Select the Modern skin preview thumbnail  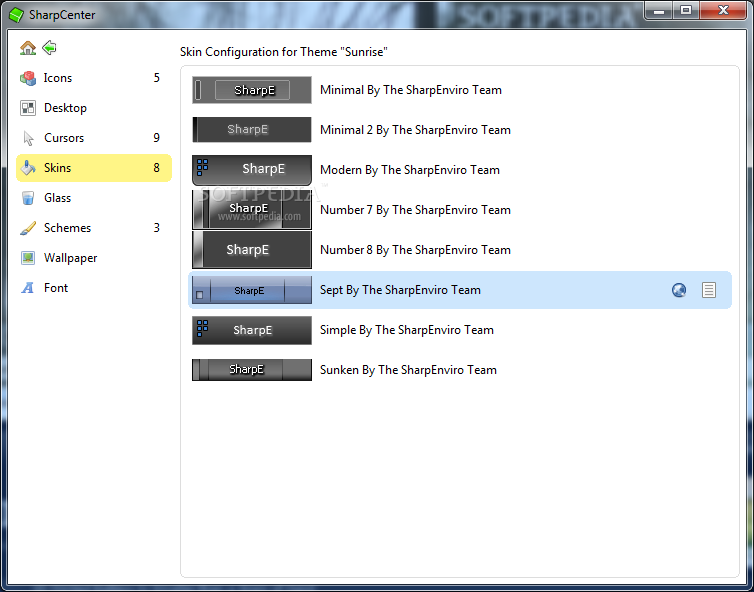(251, 170)
